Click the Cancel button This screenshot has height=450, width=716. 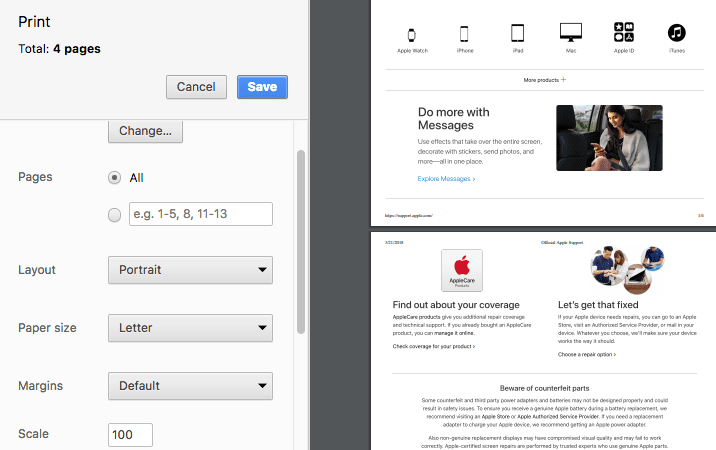pos(196,87)
